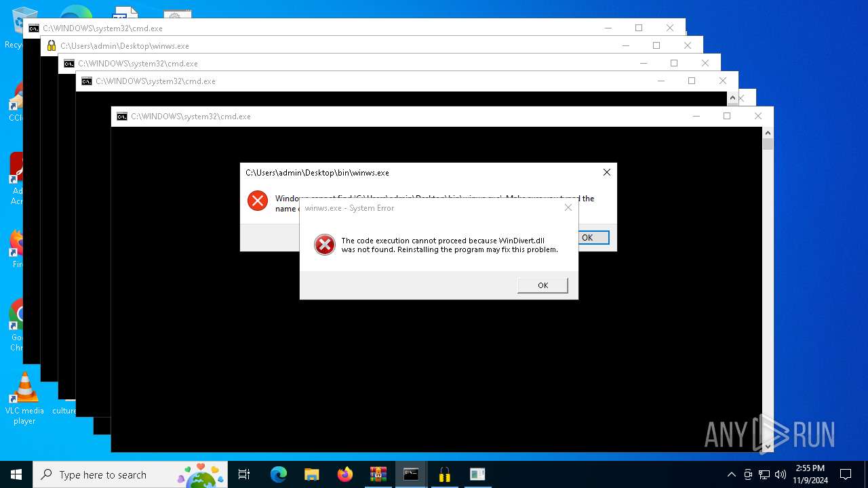
Task: Click the lock icon of the winws.exe console window
Action: tap(52, 46)
